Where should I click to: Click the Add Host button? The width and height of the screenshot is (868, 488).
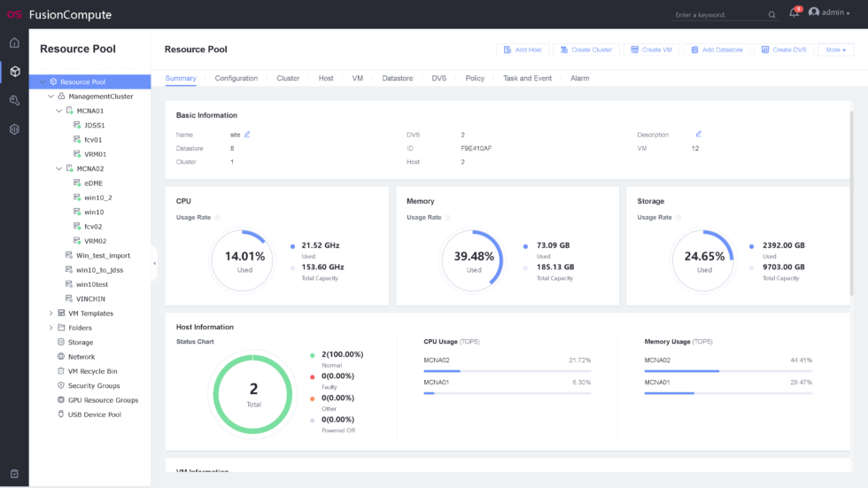pos(523,50)
